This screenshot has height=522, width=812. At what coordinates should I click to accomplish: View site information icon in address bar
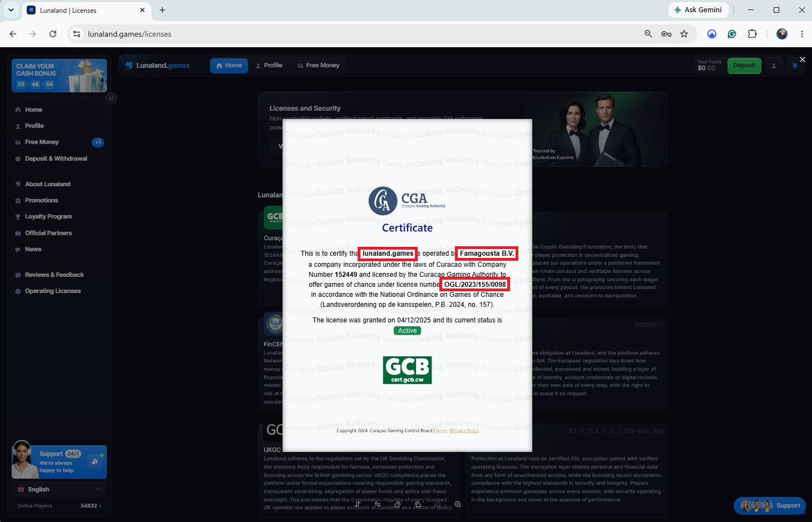pos(77,34)
